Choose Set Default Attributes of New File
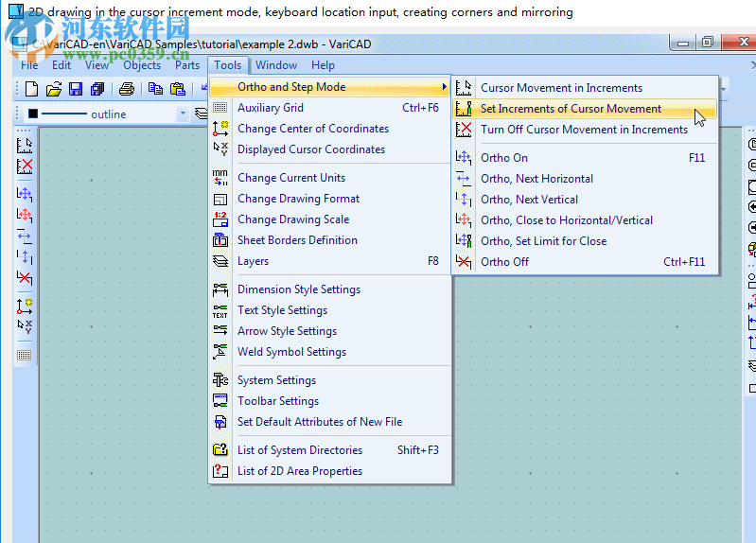The width and height of the screenshot is (756, 543). 330,422
